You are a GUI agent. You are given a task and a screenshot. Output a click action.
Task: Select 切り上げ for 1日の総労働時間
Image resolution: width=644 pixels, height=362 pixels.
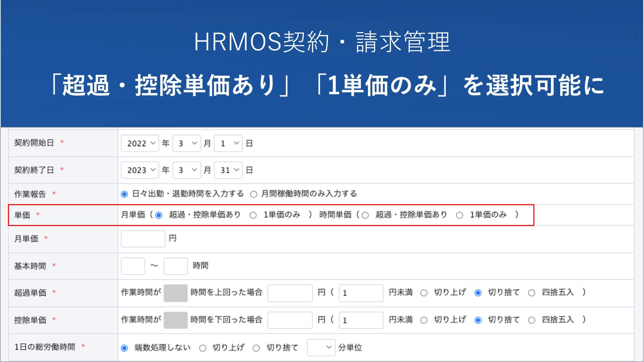pos(203,348)
